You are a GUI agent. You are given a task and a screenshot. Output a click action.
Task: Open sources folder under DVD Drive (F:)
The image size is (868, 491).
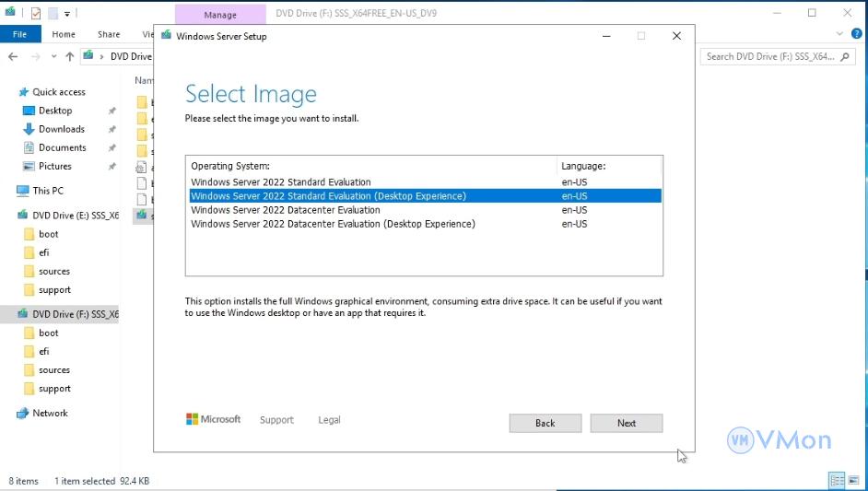(x=54, y=369)
